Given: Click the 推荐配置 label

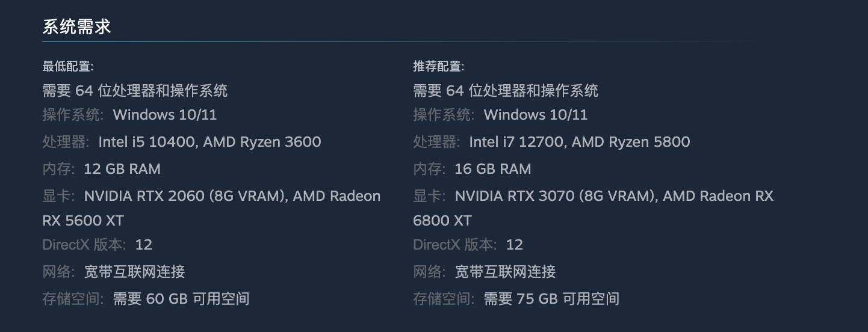Looking at the screenshot, I should point(438,66).
